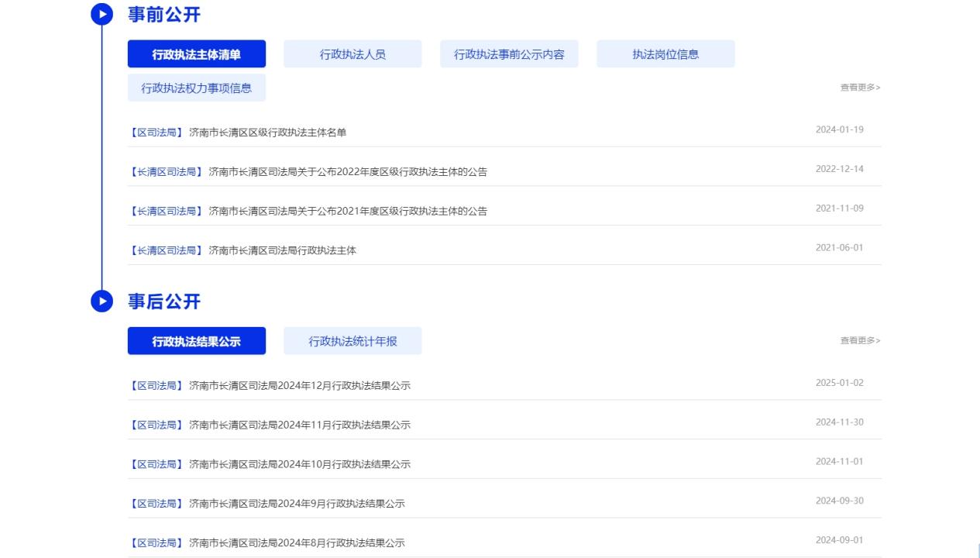The height and width of the screenshot is (558, 980).
Task: Open 2024年9月行政执法结果公示 link
Action: coord(296,504)
